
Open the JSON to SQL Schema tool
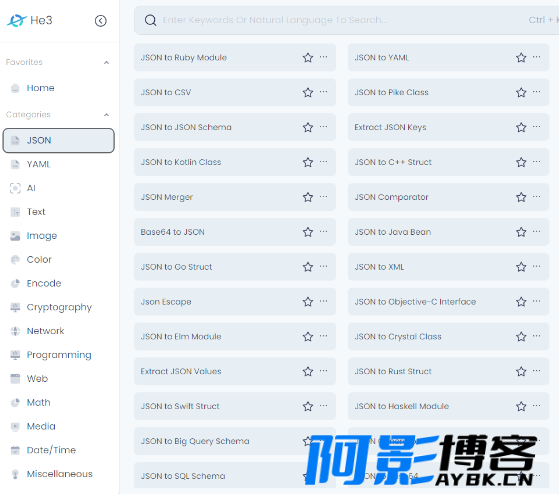pos(235,476)
